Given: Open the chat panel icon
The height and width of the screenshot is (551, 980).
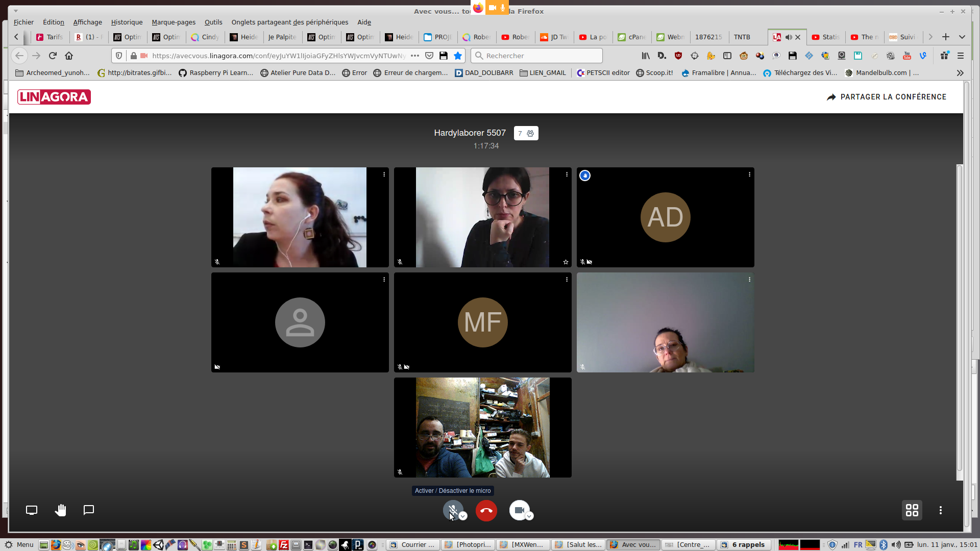Looking at the screenshot, I should 89,510.
